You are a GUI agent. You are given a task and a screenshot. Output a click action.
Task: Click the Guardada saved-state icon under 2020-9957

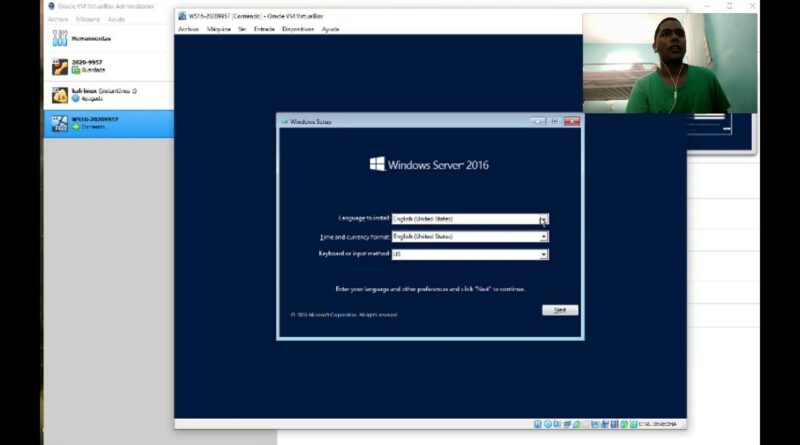click(x=76, y=70)
